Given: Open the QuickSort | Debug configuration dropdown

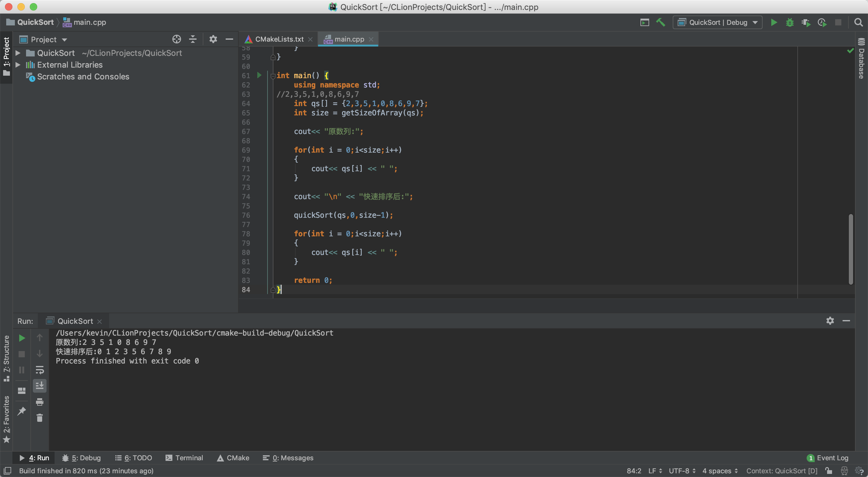Looking at the screenshot, I should click(x=717, y=22).
